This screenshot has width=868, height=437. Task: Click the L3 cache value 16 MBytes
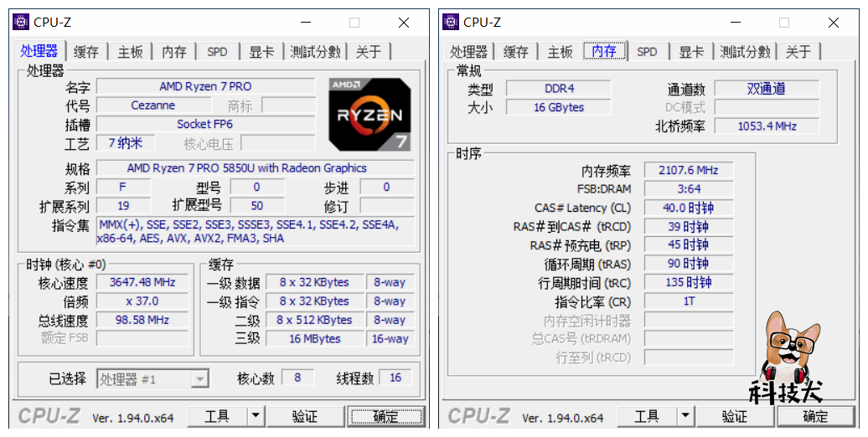coord(314,338)
